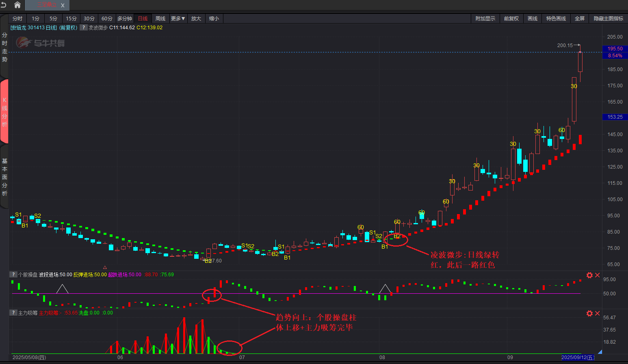Open 基本面分析 side tab
Viewport: 628px width, 364px height.
pyautogui.click(x=4, y=177)
